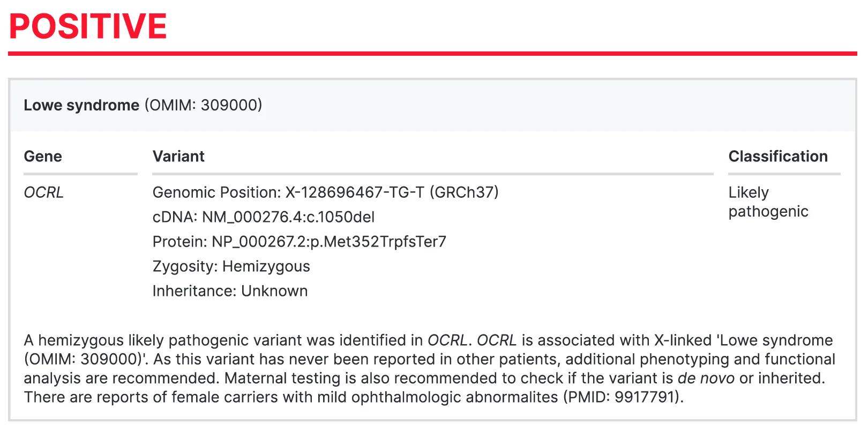Click the OCRL gene name in the table

tap(44, 192)
